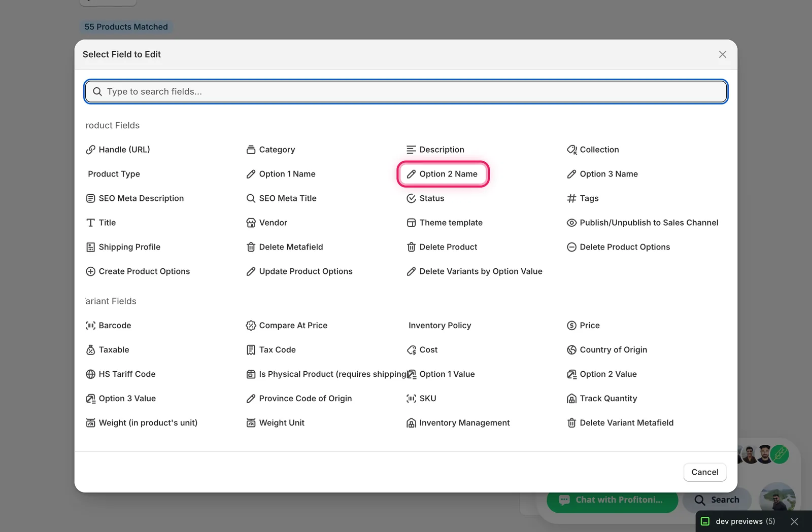Click the Create Product Options plus icon
The image size is (812, 532).
coord(90,271)
